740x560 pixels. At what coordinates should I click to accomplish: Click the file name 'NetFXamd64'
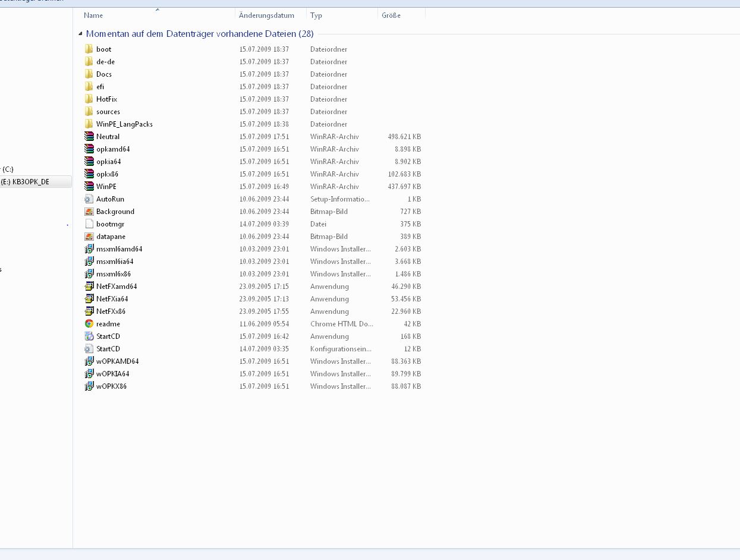(116, 287)
